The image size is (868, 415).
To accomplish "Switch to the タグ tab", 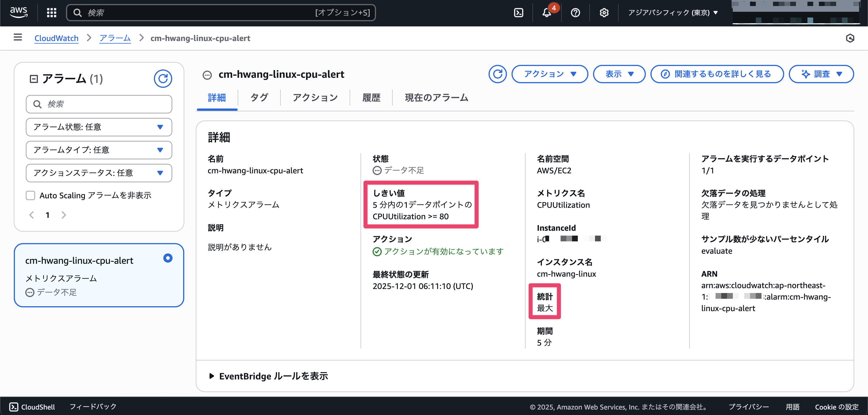I will coord(259,98).
